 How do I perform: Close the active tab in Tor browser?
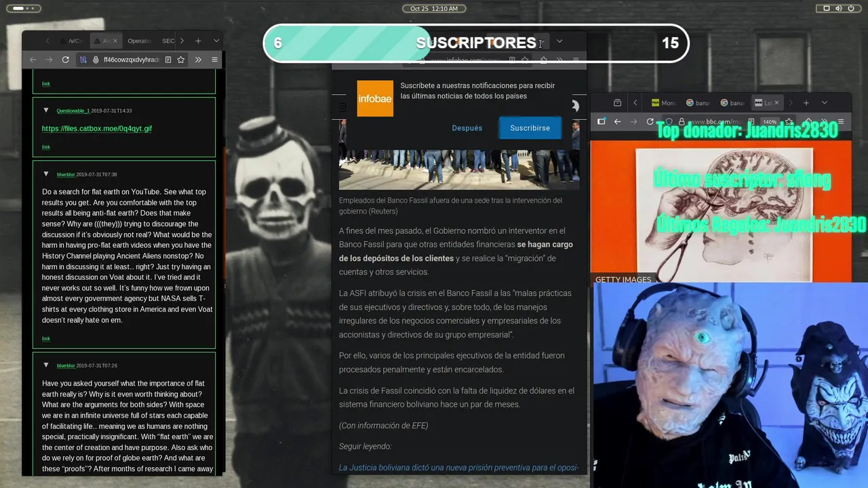click(x=115, y=41)
